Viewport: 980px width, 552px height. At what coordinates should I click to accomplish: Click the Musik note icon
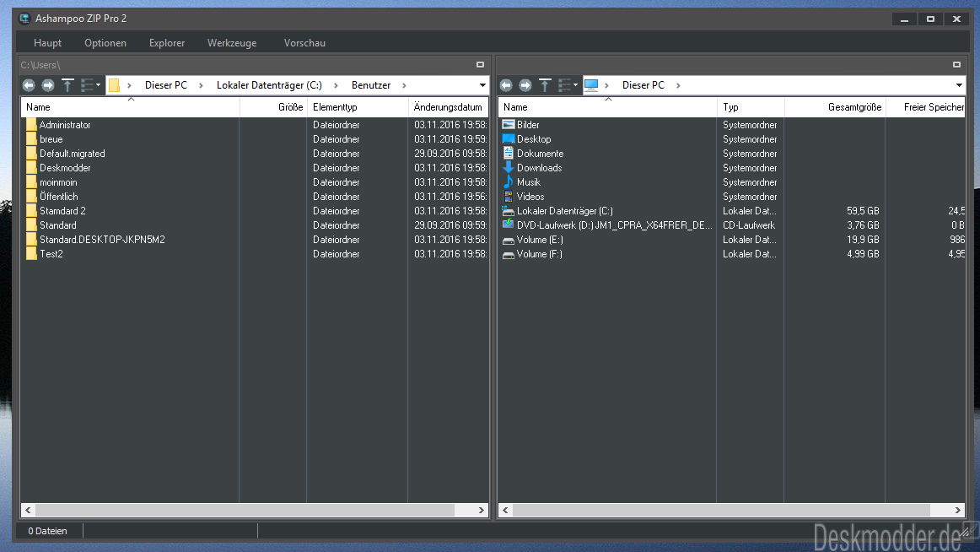pos(508,182)
